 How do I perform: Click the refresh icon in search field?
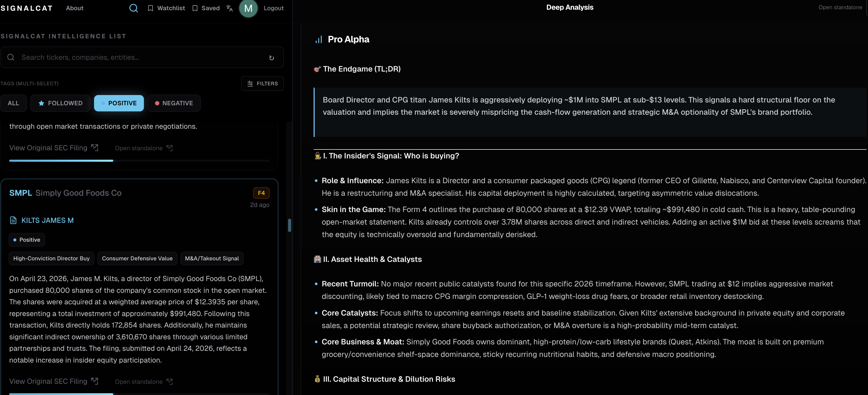pos(272,58)
